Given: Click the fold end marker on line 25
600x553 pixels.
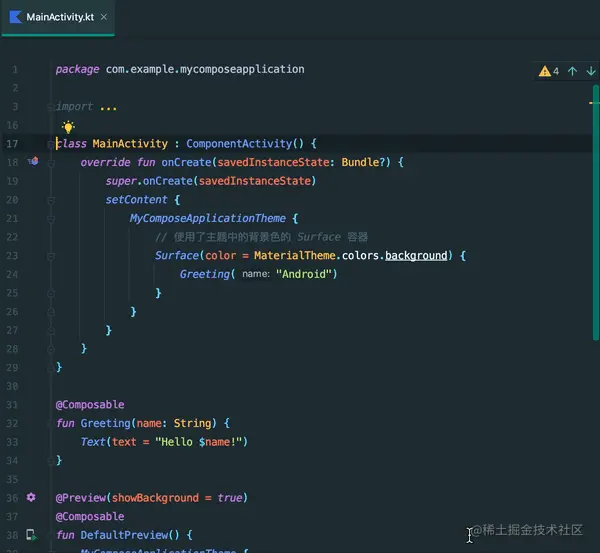Looking at the screenshot, I should tap(51, 294).
